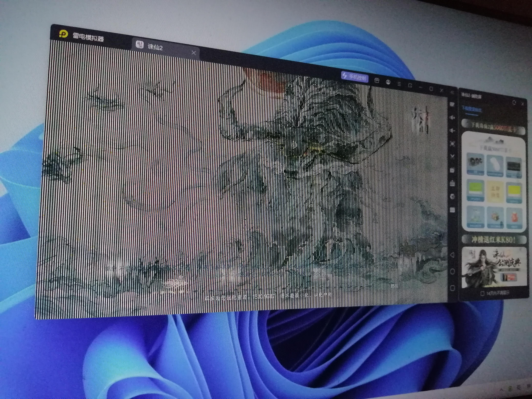Click the round sync icon in the sidebar
Screen dimensions: 532x399
[452, 196]
